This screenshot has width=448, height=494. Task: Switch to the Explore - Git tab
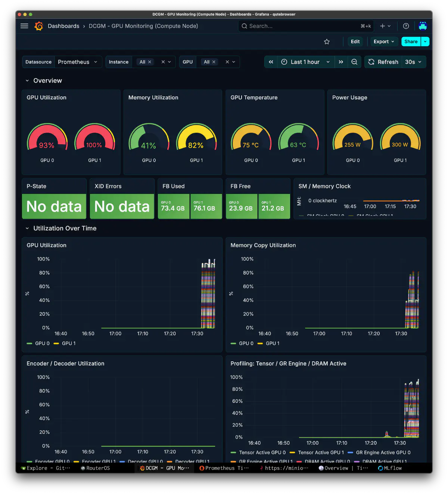(x=46, y=468)
